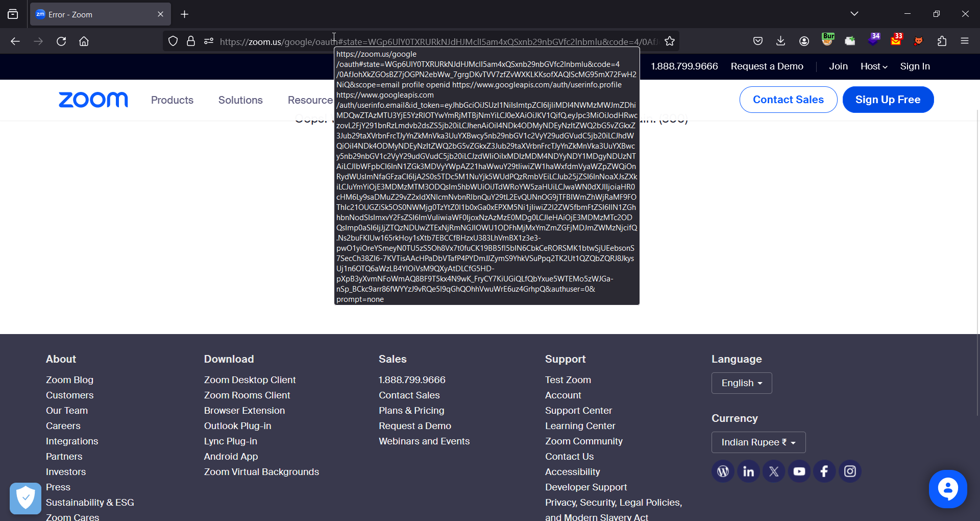Open the Indian Rupee currency dropdown

(x=758, y=442)
